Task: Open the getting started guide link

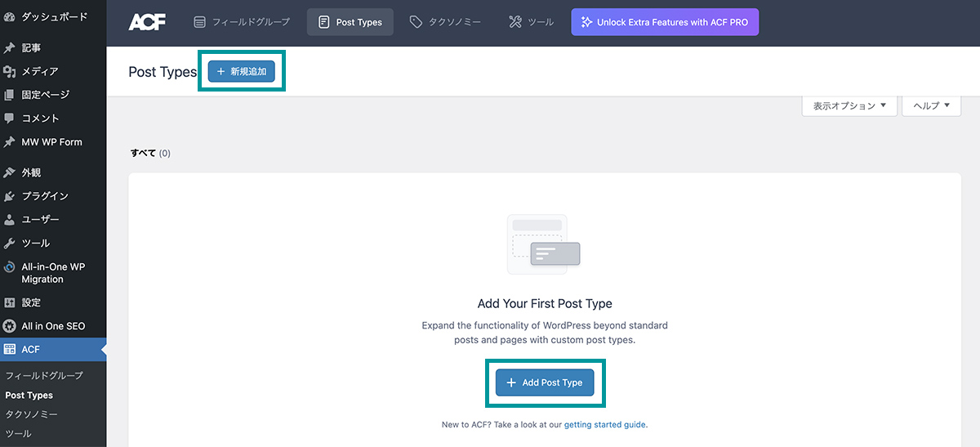Action: [x=605, y=425]
